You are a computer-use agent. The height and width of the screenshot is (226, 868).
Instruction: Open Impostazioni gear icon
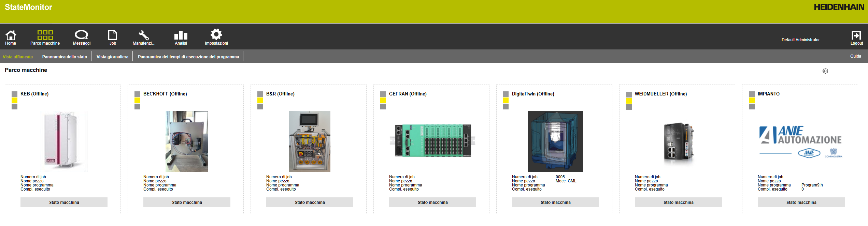[216, 34]
